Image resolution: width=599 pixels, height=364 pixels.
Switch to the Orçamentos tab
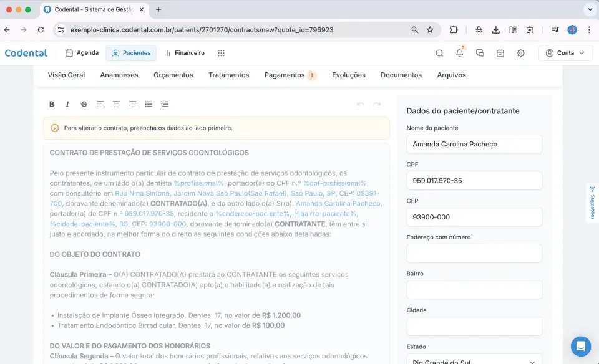coord(173,75)
